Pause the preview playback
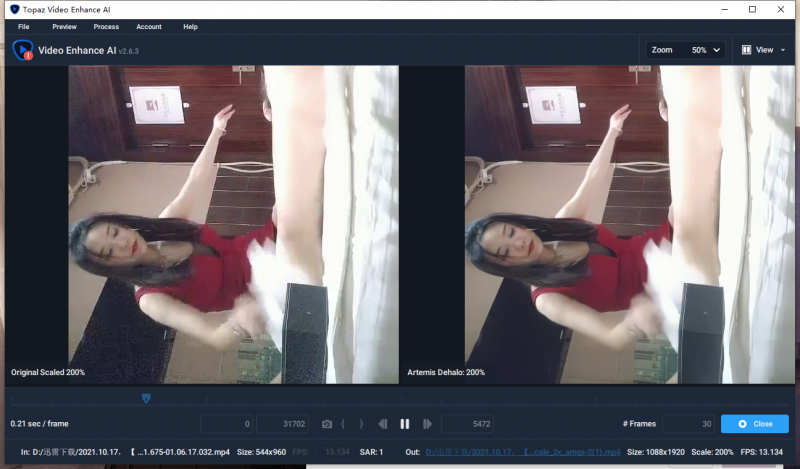This screenshot has height=469, width=800. (x=405, y=424)
